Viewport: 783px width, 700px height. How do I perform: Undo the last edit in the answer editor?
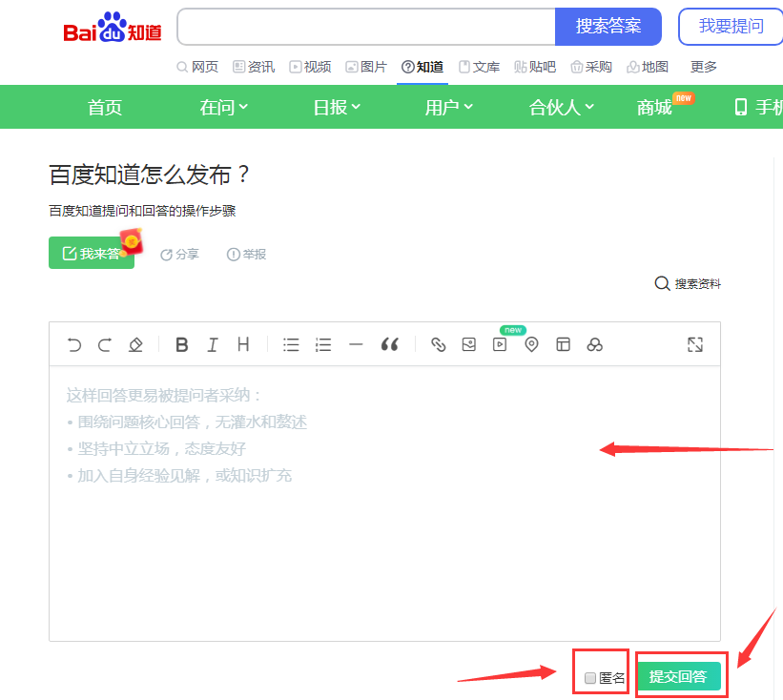click(x=74, y=344)
